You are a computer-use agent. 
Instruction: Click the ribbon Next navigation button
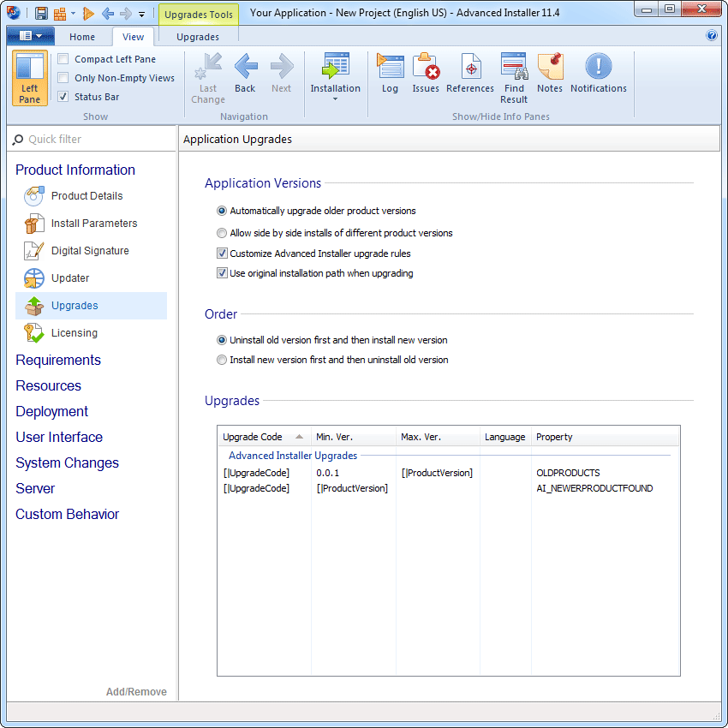(282, 73)
